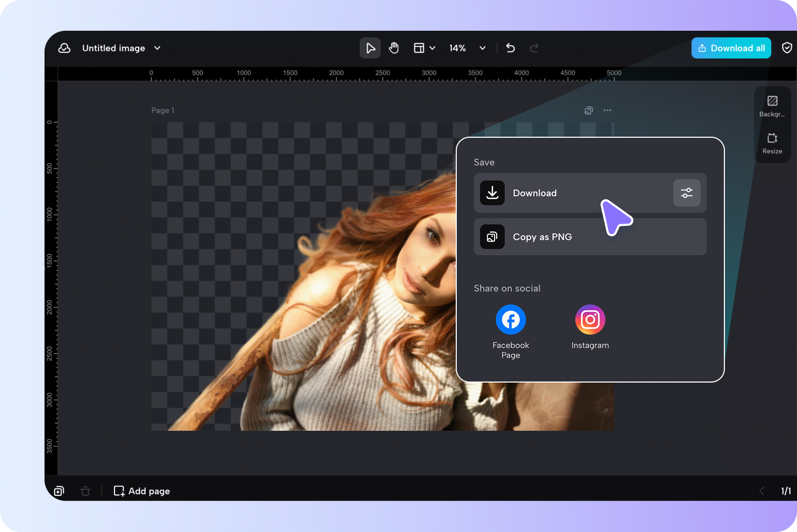This screenshot has width=797, height=532.
Task: Open the Page 1 ellipsis menu
Action: 607,110
